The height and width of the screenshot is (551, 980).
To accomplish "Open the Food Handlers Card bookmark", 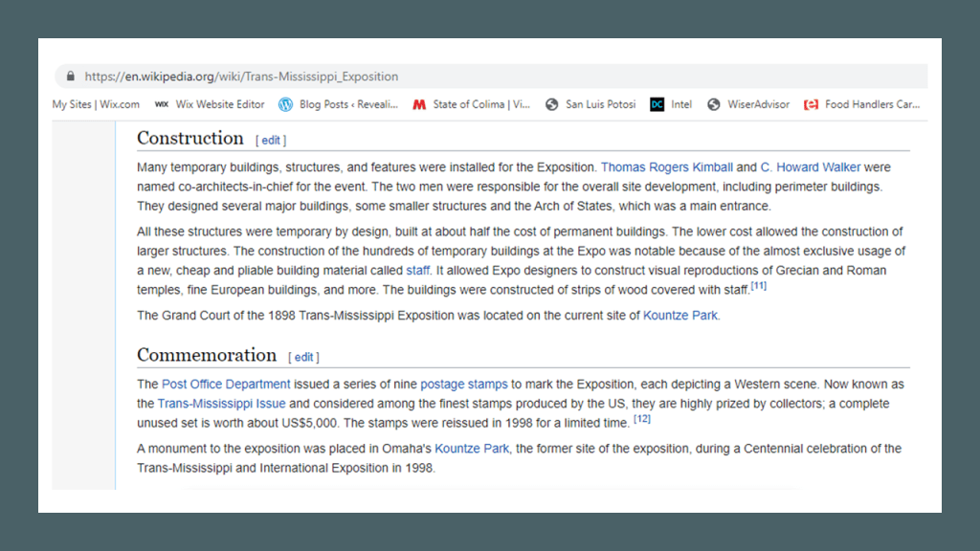I will click(x=862, y=104).
